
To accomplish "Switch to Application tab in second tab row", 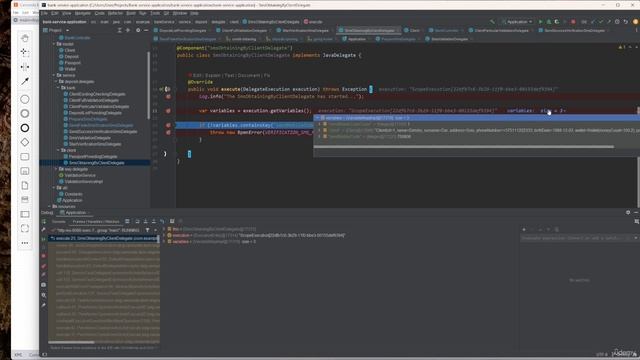I will 357,39.
